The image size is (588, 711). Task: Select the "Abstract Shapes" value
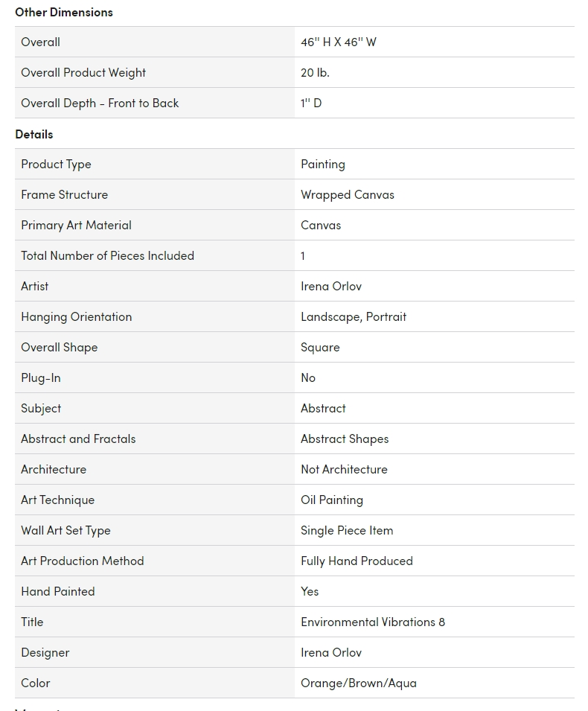[x=345, y=439]
